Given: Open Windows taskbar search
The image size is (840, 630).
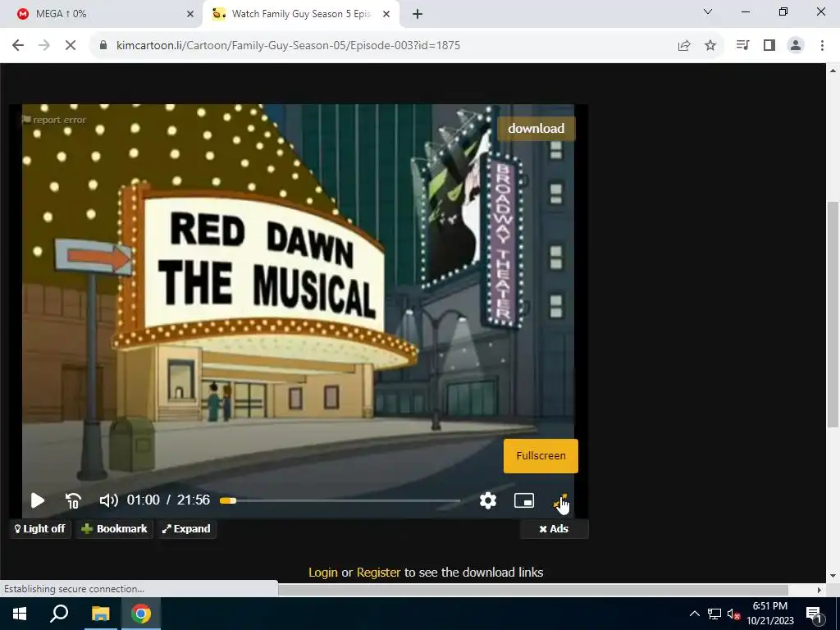Looking at the screenshot, I should pos(59,614).
